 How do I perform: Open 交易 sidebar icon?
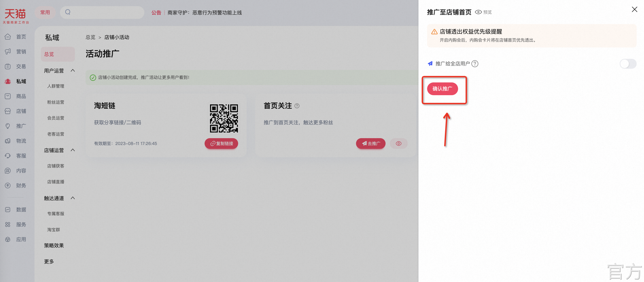tap(8, 67)
